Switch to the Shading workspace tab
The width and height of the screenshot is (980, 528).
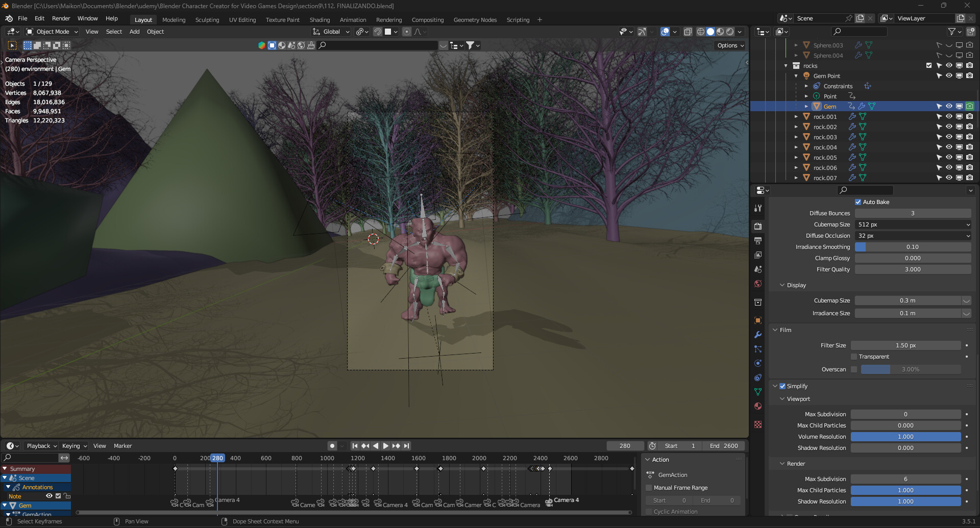tap(320, 19)
